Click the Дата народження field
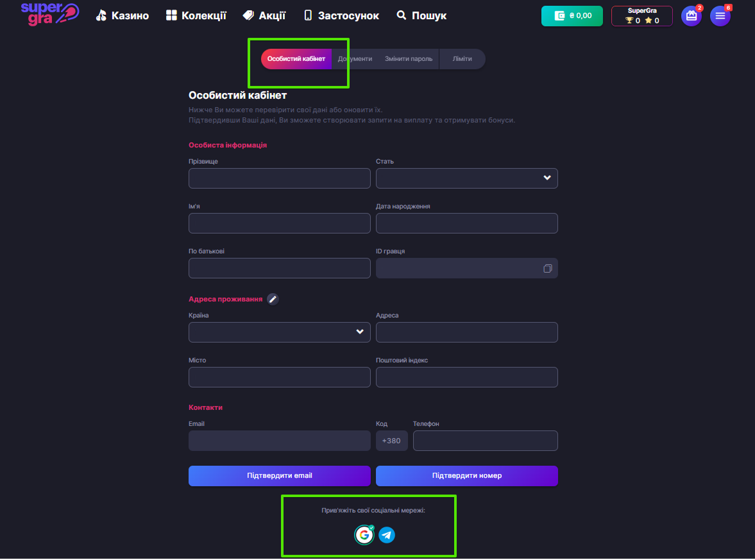The height and width of the screenshot is (560, 755). pos(466,223)
